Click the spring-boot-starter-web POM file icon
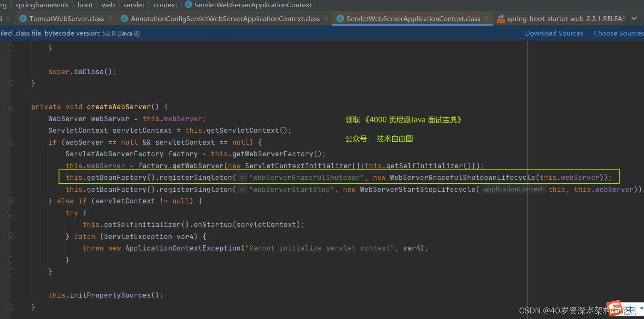The width and height of the screenshot is (644, 319). (500, 19)
